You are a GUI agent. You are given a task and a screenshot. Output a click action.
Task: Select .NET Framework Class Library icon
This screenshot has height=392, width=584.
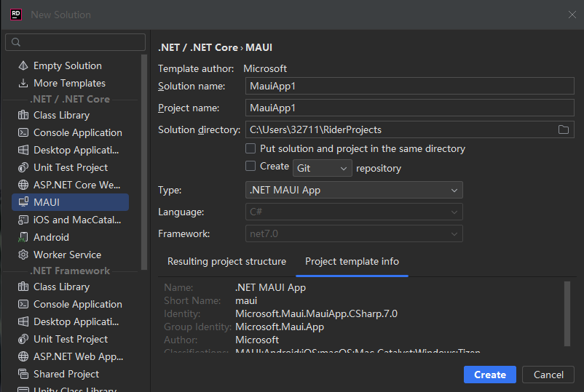tap(23, 287)
